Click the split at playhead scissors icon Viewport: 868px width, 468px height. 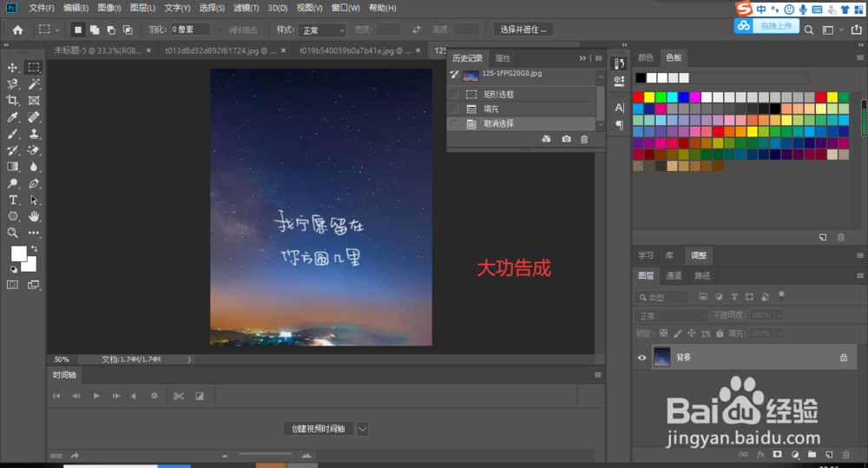point(178,396)
